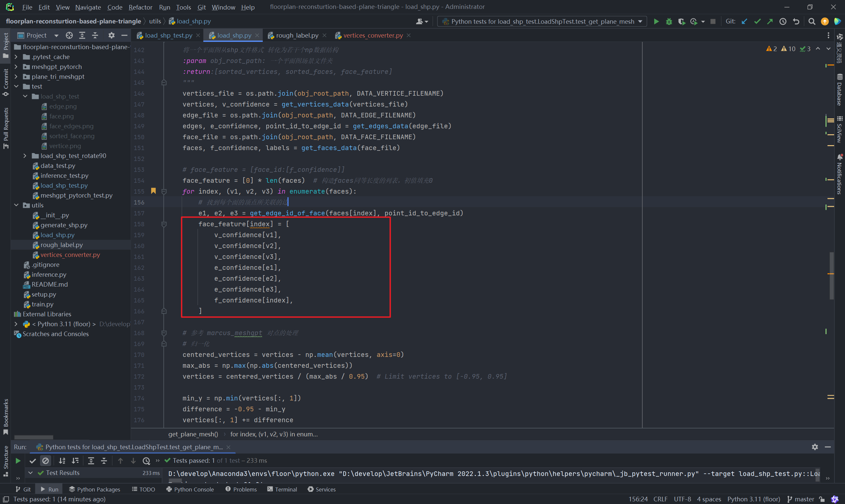Image resolution: width=845 pixels, height=504 pixels.
Task: Open the Navigate menu
Action: click(x=88, y=7)
